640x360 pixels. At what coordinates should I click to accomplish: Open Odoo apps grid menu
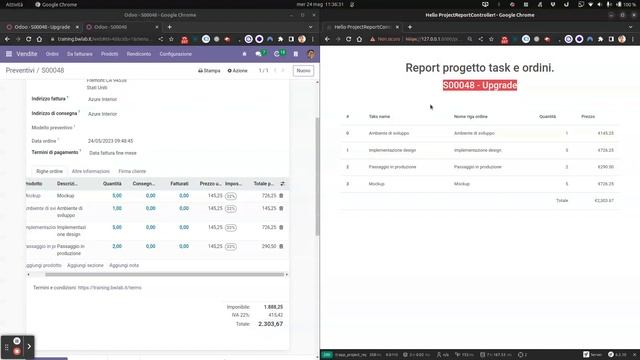[9, 54]
